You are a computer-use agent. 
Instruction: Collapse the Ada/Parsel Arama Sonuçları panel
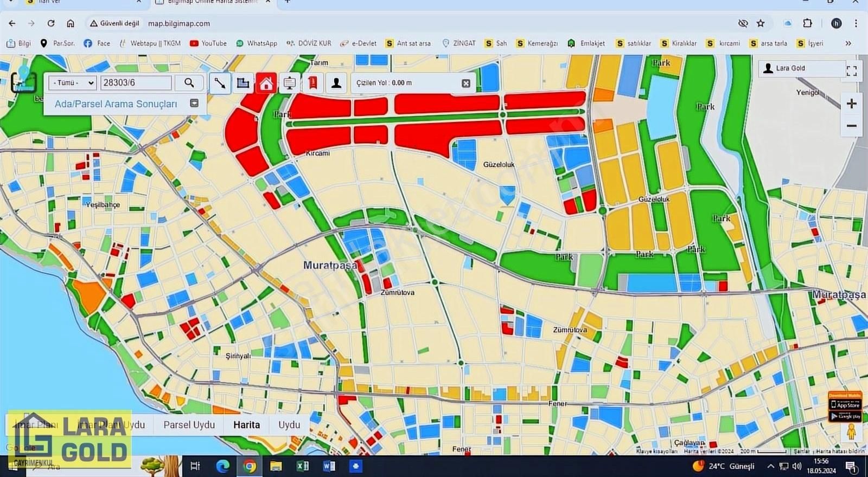(x=194, y=103)
